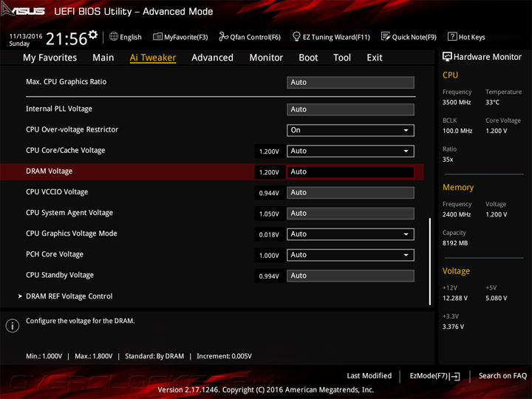Click the CPU Standby Voltage field
The width and height of the screenshot is (532, 399).
click(350, 276)
